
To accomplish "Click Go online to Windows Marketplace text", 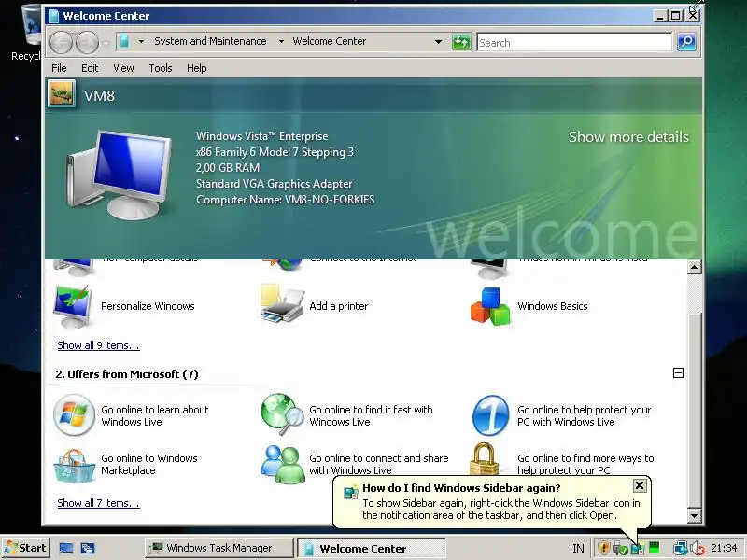I will click(x=149, y=464).
